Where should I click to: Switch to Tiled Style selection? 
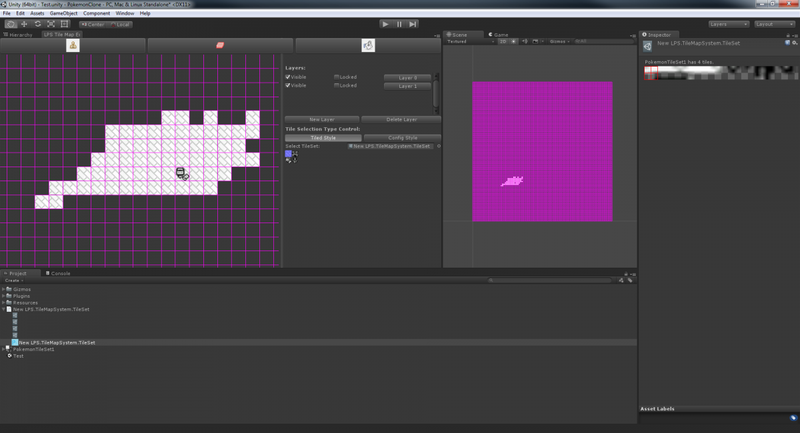pos(323,138)
